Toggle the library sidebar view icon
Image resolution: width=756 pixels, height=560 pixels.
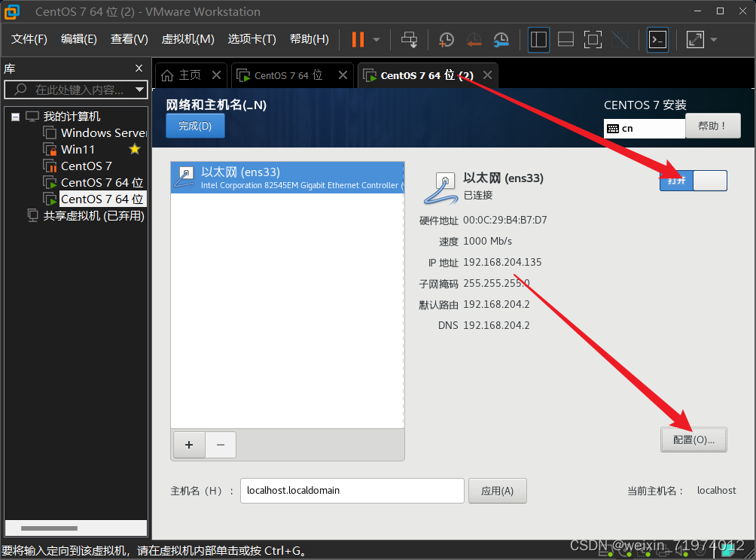(x=538, y=40)
